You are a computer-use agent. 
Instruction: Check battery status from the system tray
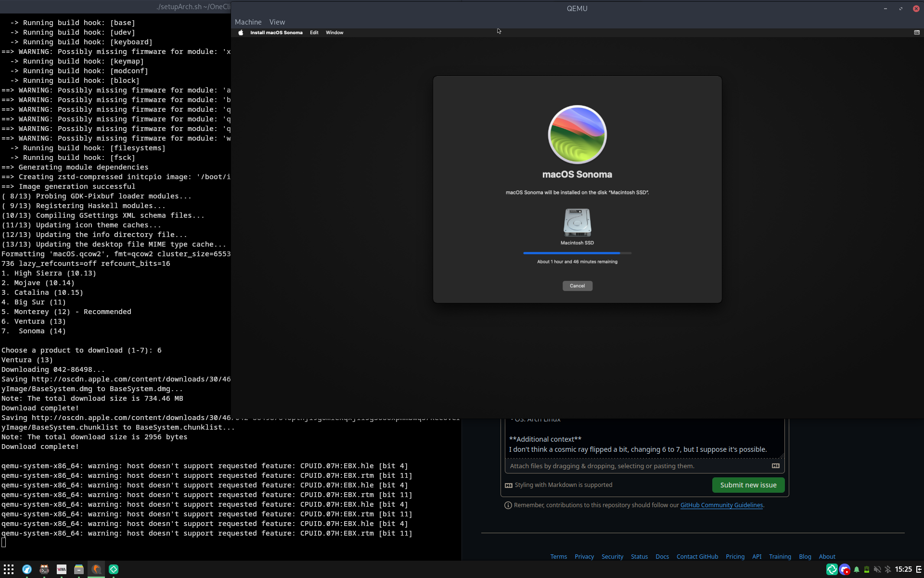(866, 569)
